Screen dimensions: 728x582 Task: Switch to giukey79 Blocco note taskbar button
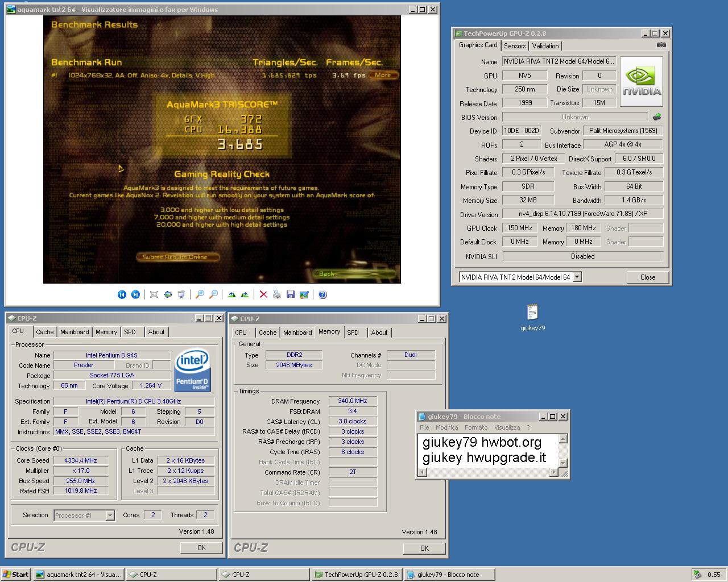coord(449,575)
